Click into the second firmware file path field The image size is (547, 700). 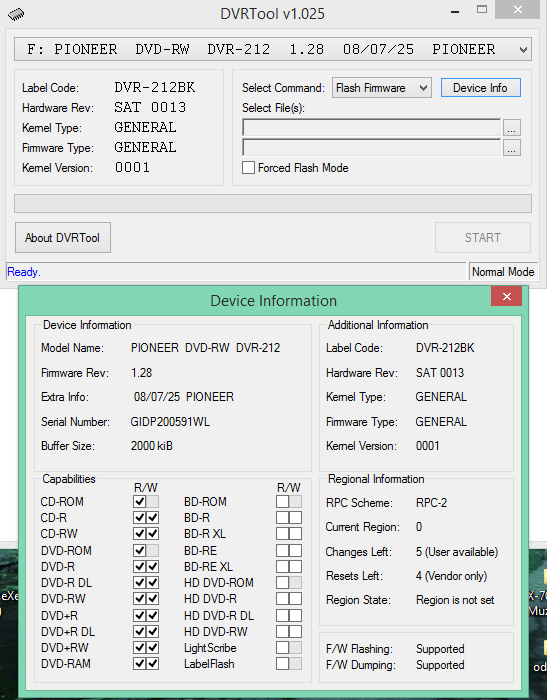point(372,148)
